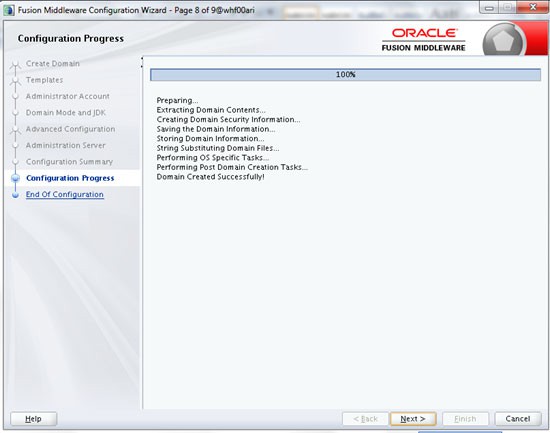This screenshot has height=433, width=550.
Task: Minimize the wizard window
Action: tap(490, 7)
